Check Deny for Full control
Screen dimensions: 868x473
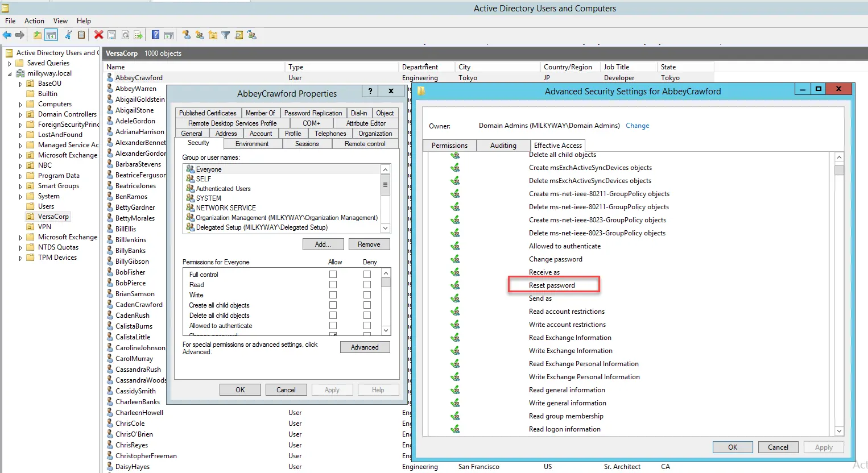[367, 275]
